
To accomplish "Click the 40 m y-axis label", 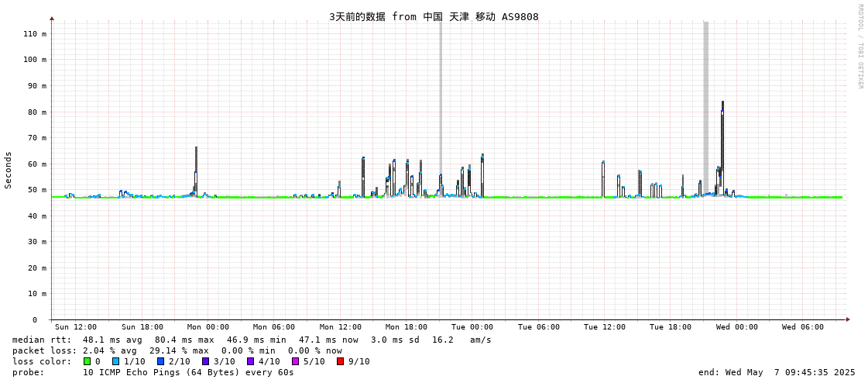I will [x=38, y=216].
